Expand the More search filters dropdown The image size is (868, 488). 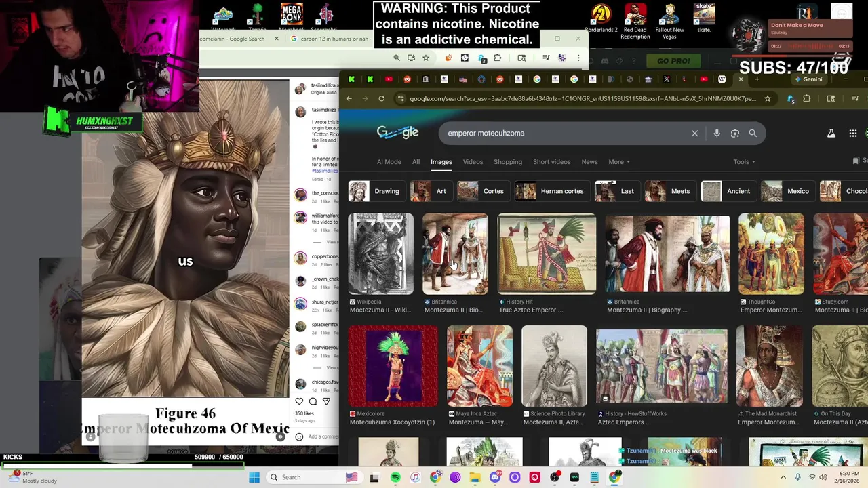pyautogui.click(x=619, y=162)
